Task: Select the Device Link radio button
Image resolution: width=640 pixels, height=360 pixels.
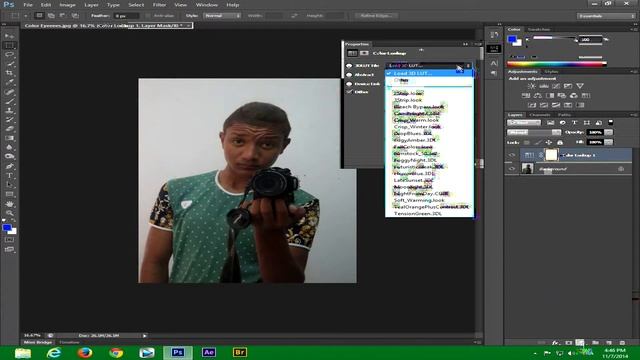Action: pyautogui.click(x=349, y=84)
